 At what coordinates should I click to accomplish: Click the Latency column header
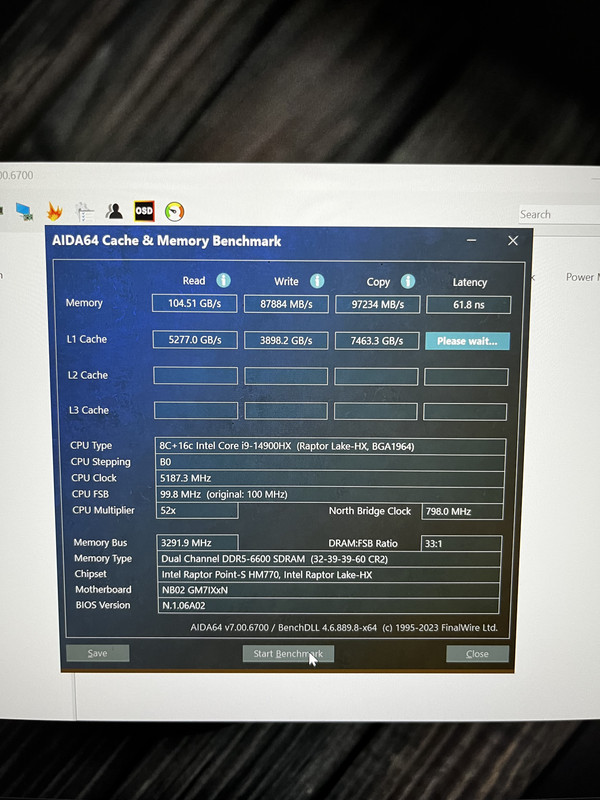469,282
